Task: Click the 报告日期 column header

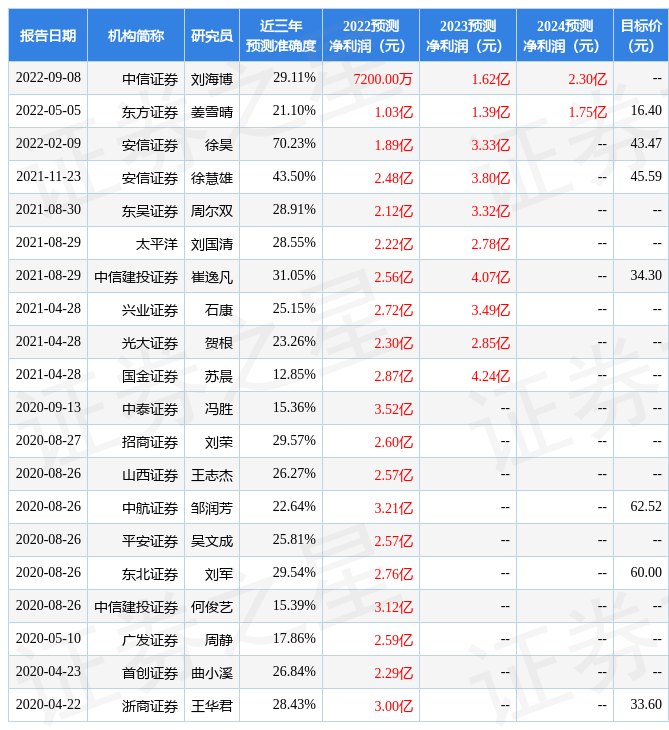Action: click(x=48, y=35)
